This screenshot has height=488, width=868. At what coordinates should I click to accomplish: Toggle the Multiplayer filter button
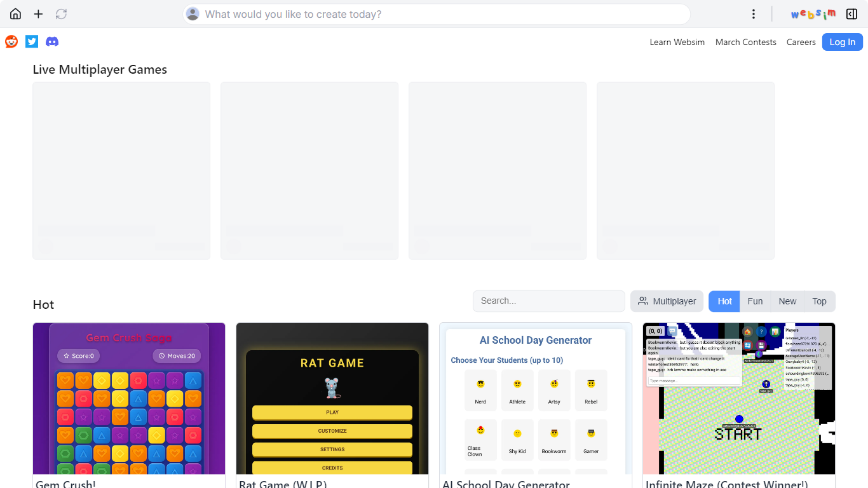pos(667,301)
